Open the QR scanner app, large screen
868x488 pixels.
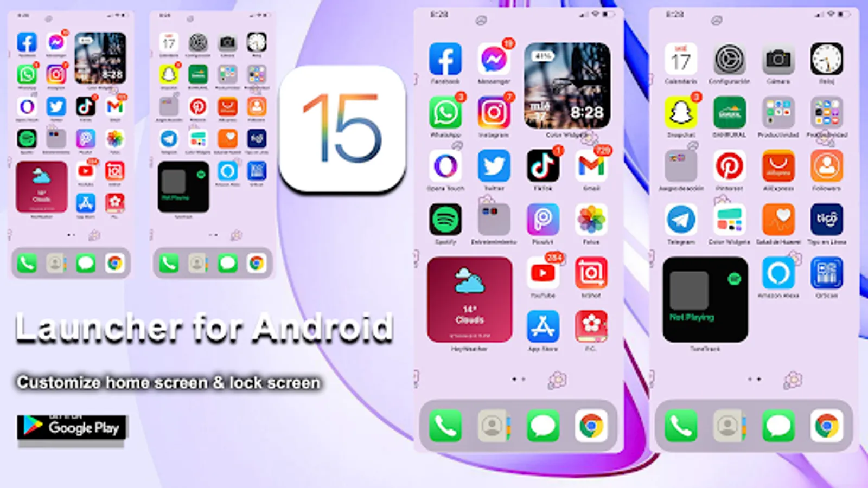coord(827,273)
